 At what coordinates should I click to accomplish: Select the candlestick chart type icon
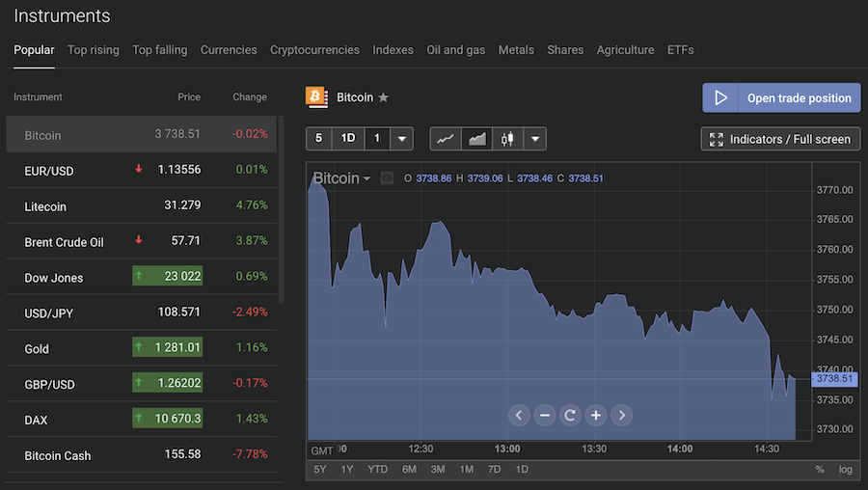pyautogui.click(x=507, y=139)
